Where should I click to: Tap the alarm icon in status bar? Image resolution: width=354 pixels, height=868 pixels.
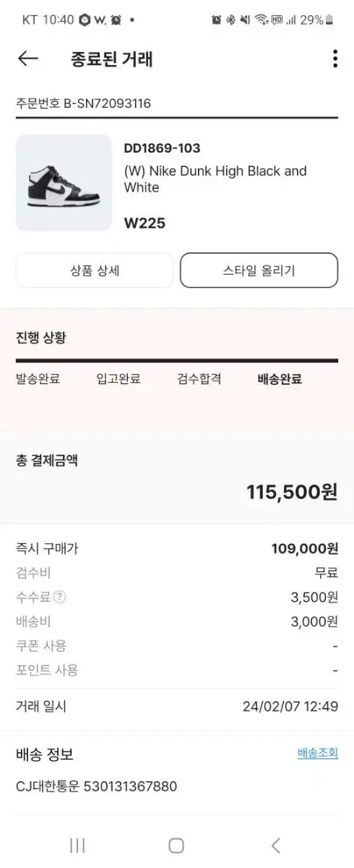[x=216, y=20]
